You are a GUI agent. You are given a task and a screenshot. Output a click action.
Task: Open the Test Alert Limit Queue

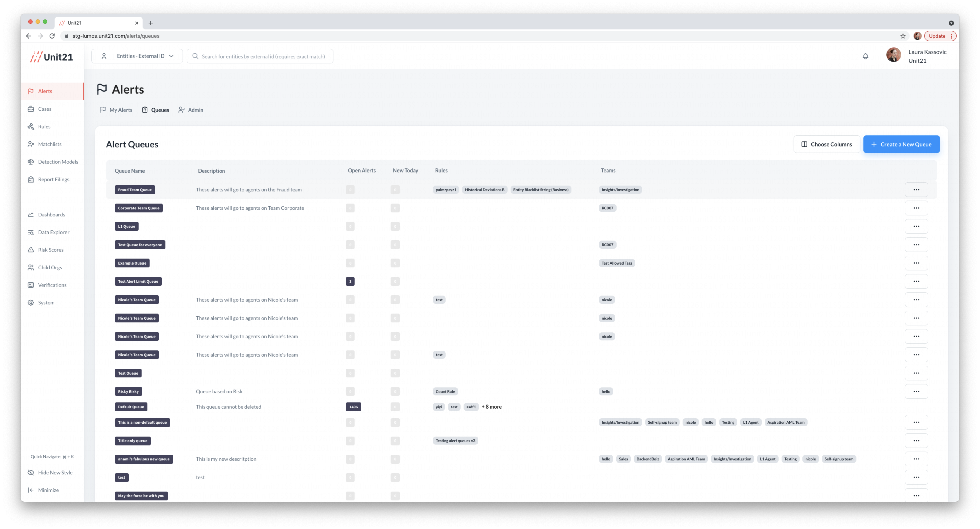pyautogui.click(x=138, y=281)
